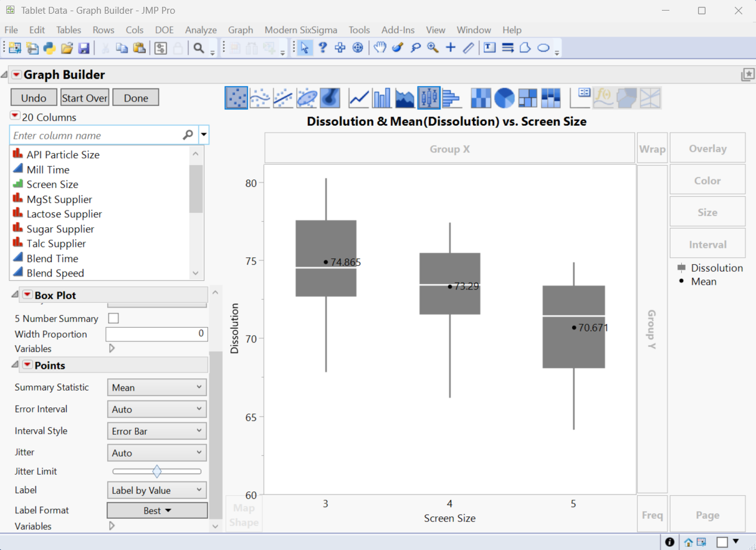Choose the Caption Box element icon
756x550 pixels.
pos(580,98)
